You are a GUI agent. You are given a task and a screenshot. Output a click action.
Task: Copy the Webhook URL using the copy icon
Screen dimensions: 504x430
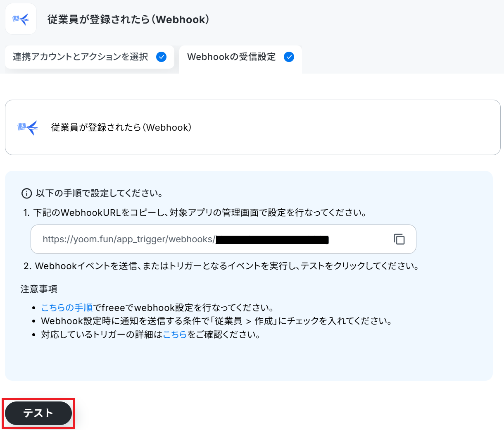click(399, 239)
